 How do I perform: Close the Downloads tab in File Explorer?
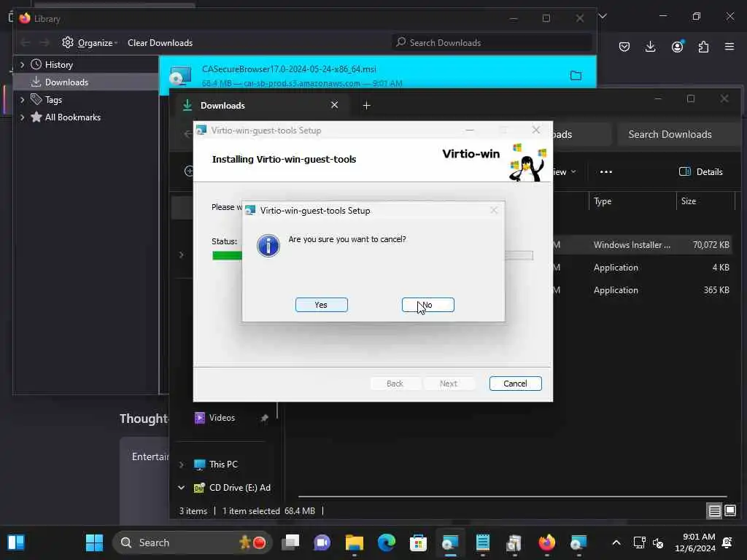coord(334,105)
